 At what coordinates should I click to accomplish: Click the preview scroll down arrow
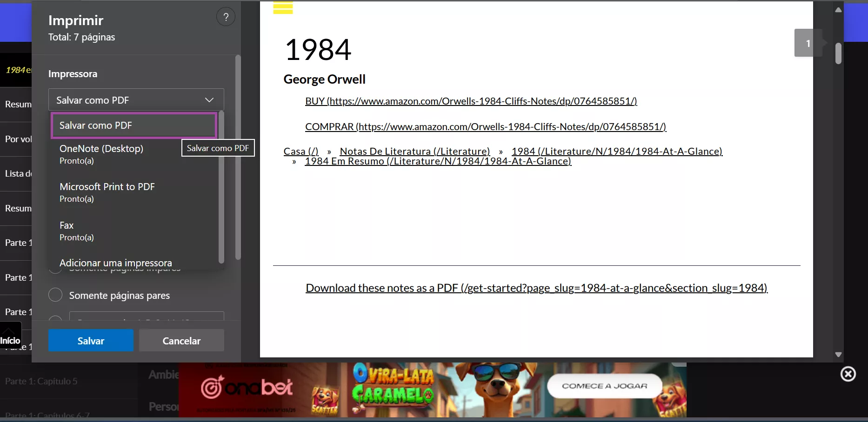[x=838, y=354]
